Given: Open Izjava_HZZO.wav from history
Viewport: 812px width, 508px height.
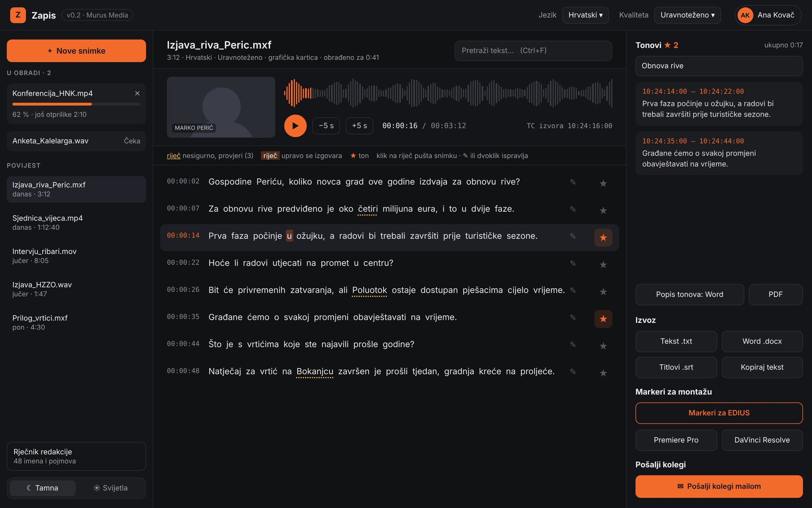Looking at the screenshot, I should (x=76, y=289).
